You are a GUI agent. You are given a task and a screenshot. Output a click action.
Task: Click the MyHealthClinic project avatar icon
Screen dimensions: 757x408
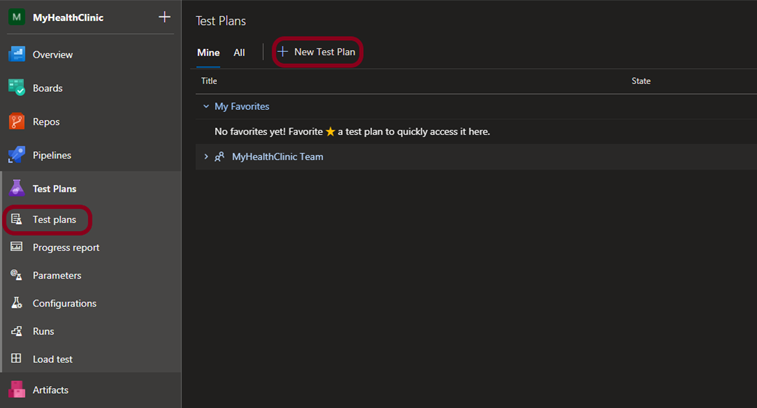point(16,17)
